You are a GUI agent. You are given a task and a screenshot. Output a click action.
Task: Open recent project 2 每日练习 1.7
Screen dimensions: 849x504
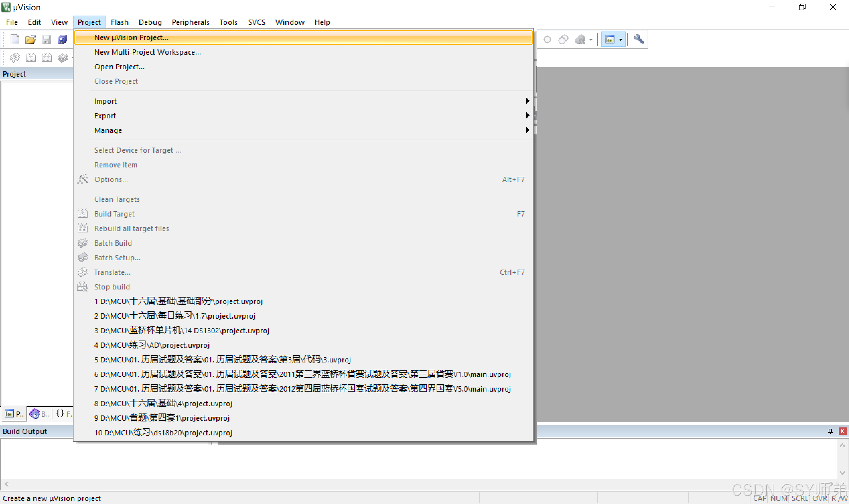(303, 316)
